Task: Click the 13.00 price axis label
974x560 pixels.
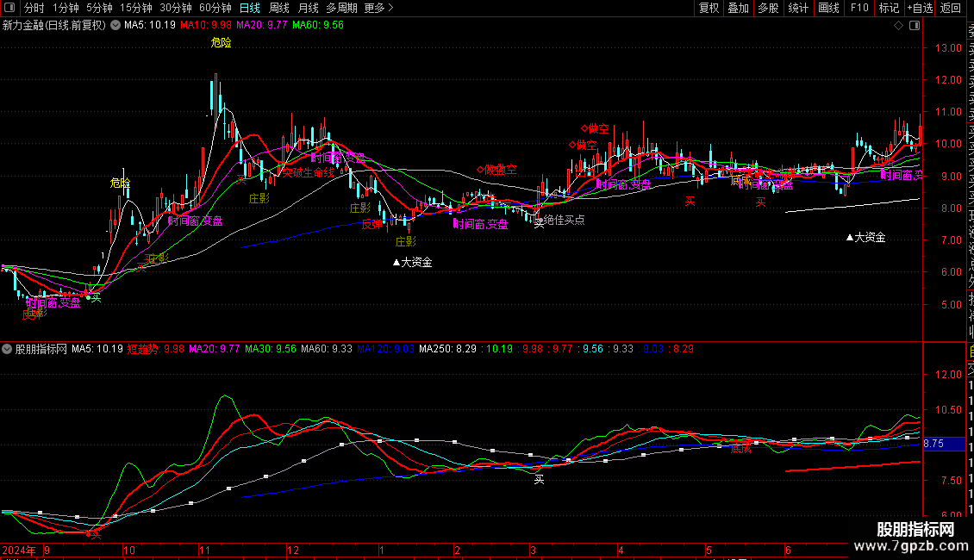Action: click(x=948, y=47)
